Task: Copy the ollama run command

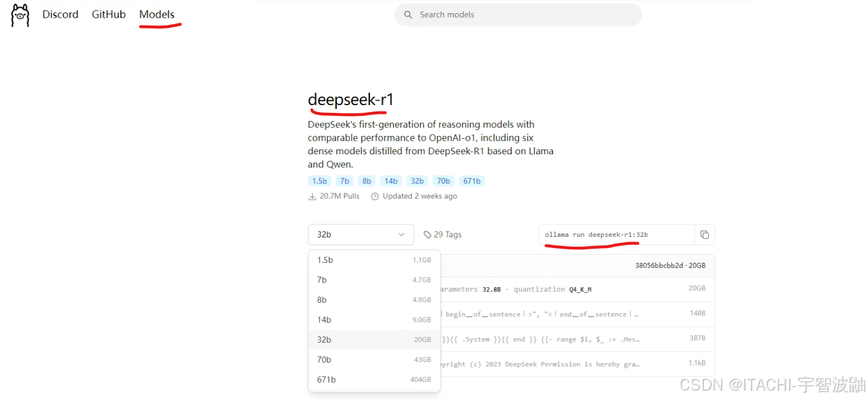Action: pyautogui.click(x=704, y=234)
